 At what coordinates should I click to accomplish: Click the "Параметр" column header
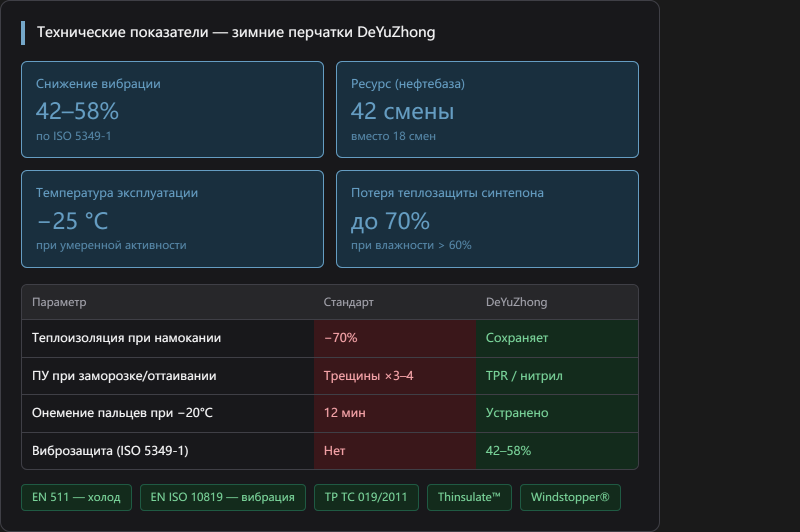[59, 302]
